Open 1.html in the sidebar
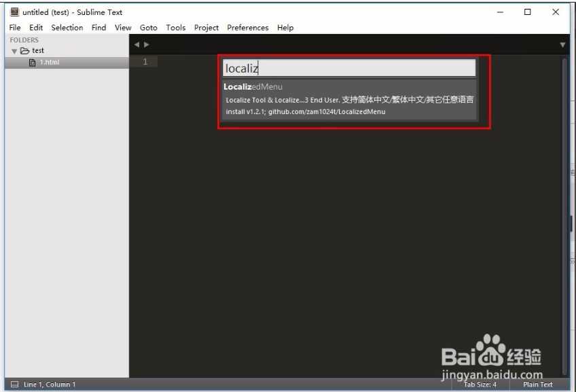576x392 pixels. [x=67, y=63]
